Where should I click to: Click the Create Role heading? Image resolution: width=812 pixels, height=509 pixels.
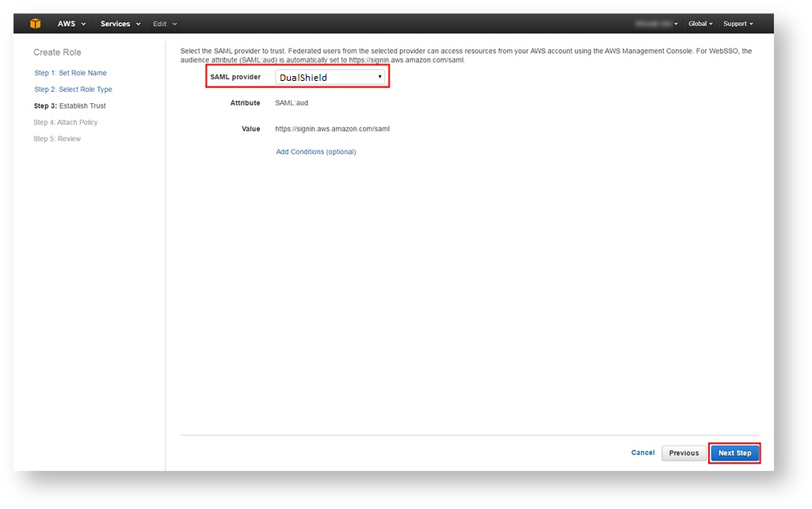click(57, 52)
